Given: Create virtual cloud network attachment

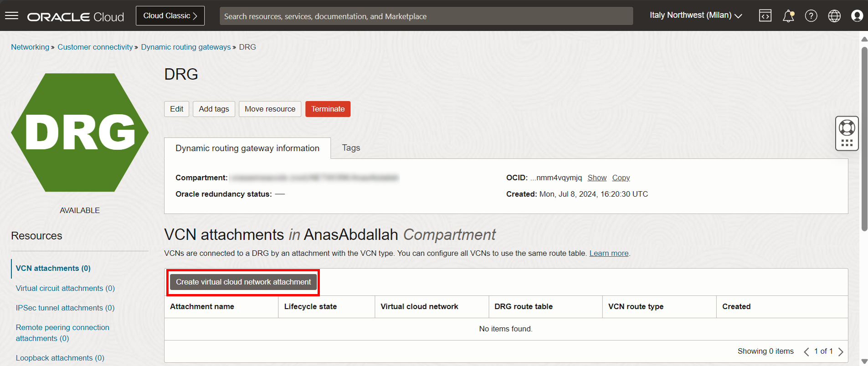Looking at the screenshot, I should pos(243,282).
